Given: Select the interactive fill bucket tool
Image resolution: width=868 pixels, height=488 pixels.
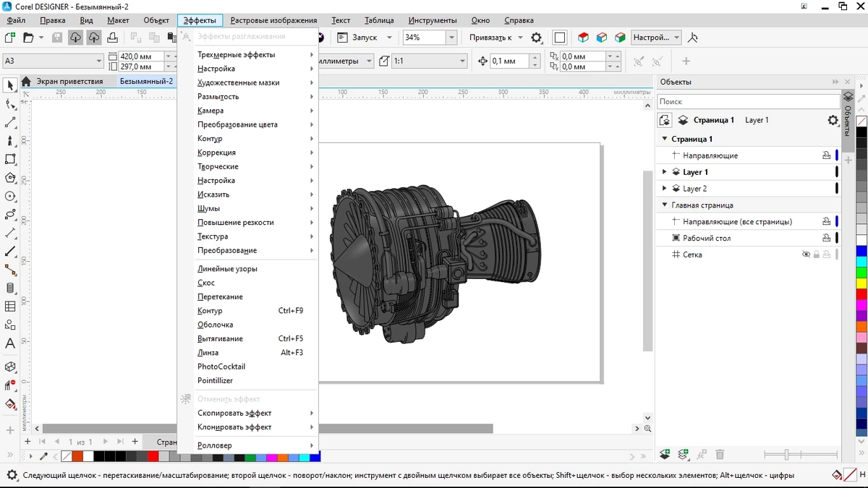Looking at the screenshot, I should point(10,404).
